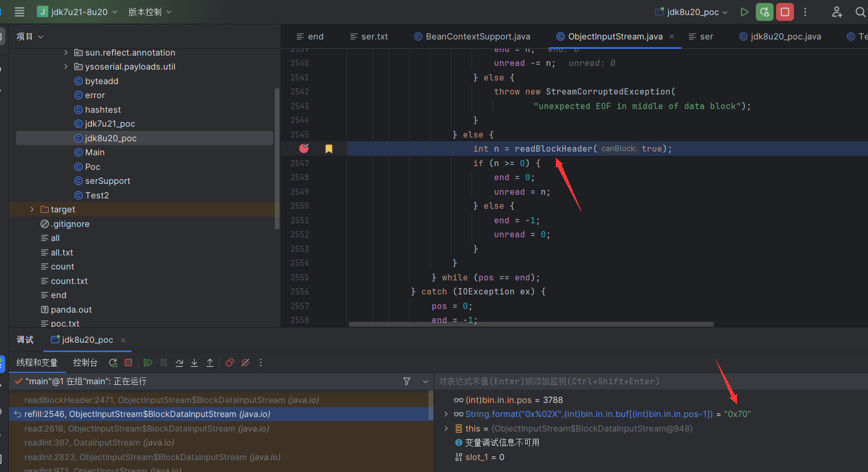Close the ObjectInputStream.java tab
868x472 pixels.
(672, 36)
